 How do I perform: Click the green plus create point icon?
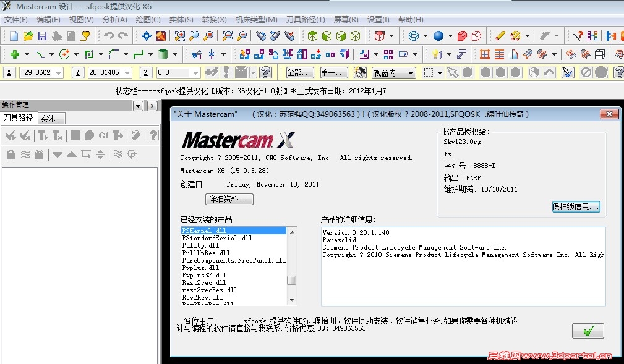click(15, 54)
